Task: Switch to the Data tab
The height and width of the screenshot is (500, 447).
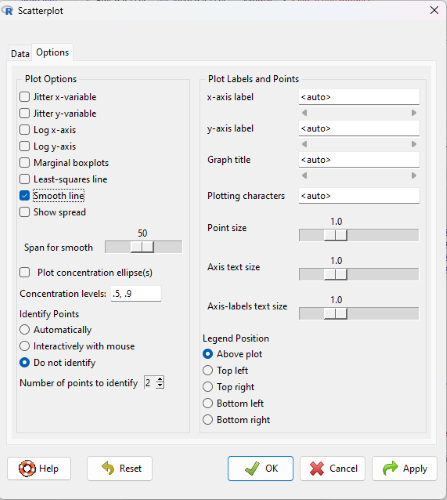Action: [x=20, y=54]
